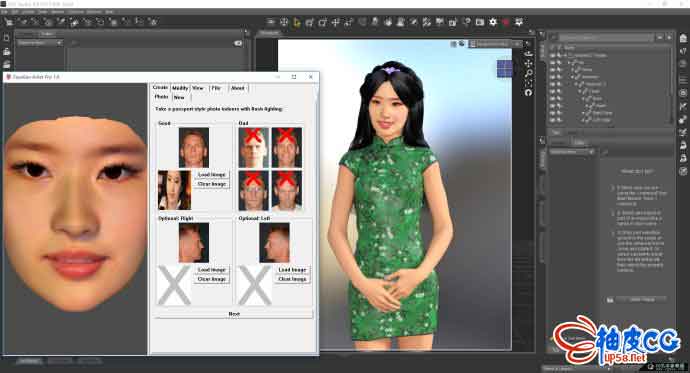This screenshot has width=690, height=373.
Task: Select the yellow node selection arrow tool
Action: point(297,22)
